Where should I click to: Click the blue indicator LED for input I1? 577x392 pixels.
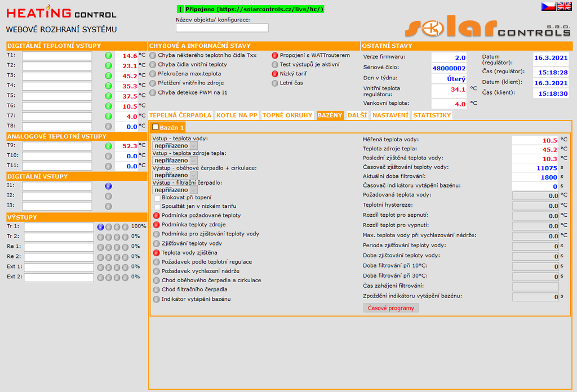[x=108, y=186]
